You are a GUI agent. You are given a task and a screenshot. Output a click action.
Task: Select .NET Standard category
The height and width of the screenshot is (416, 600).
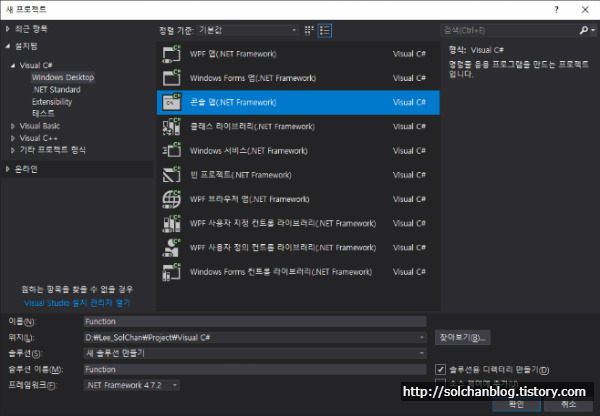point(57,90)
